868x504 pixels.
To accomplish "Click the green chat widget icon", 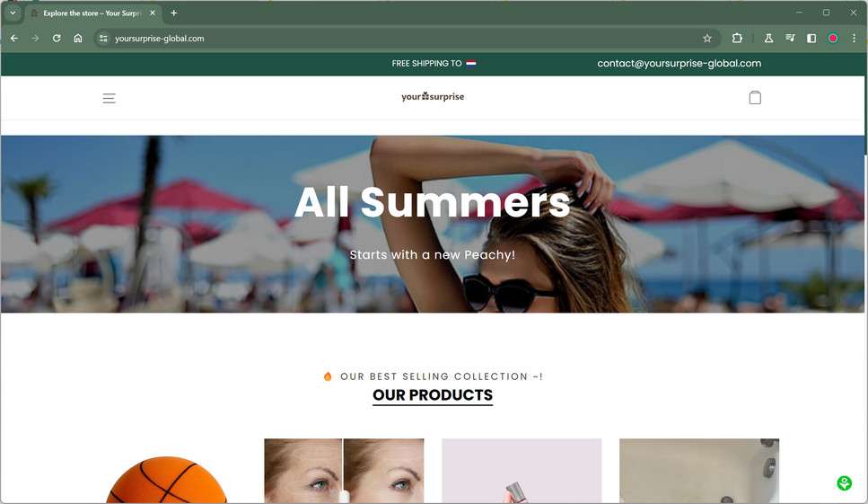I will click(x=844, y=483).
